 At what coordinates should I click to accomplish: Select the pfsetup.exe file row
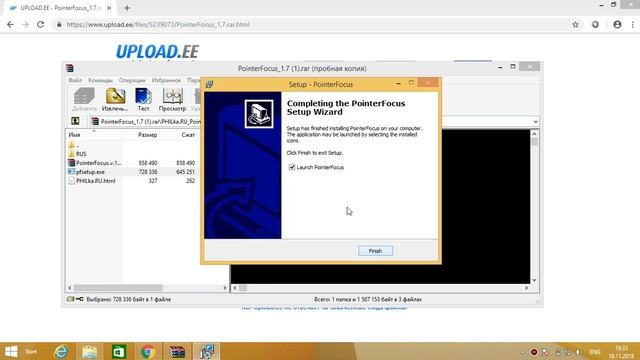tap(133, 172)
